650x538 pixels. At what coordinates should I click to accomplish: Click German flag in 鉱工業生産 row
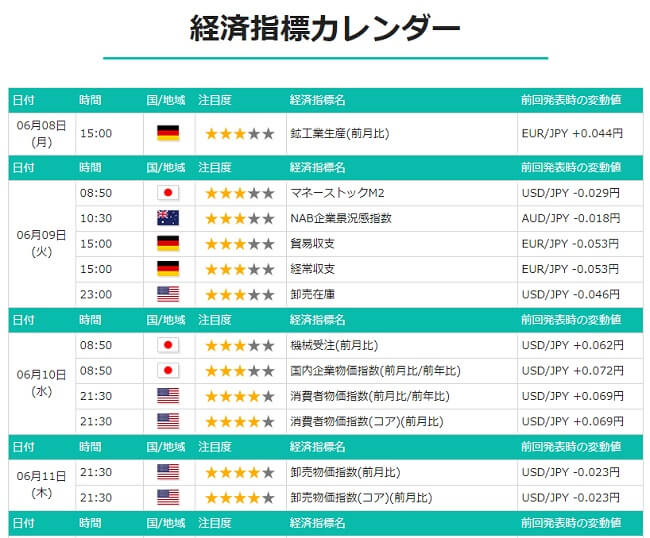coord(168,133)
